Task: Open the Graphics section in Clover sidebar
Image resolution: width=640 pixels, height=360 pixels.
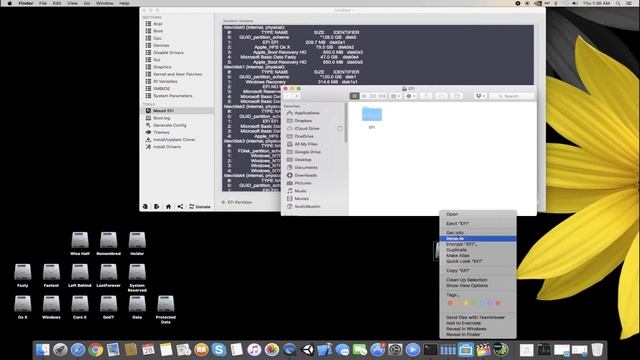Action: (x=162, y=67)
